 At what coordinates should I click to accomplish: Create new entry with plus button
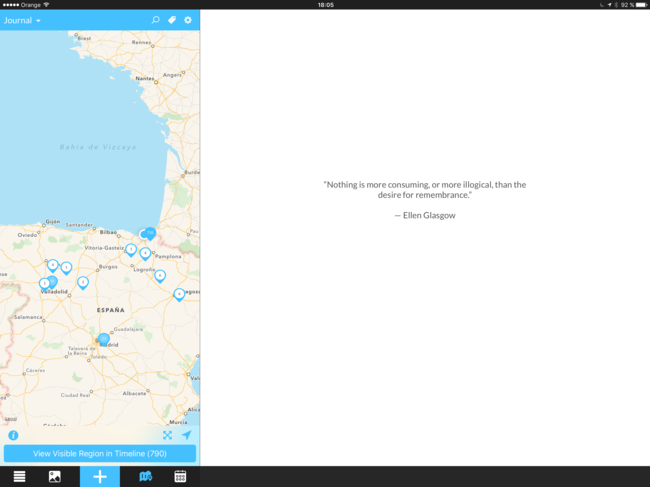[x=100, y=477]
